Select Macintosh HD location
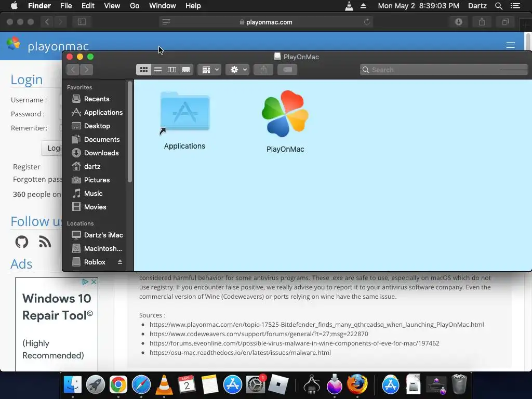 coord(97,248)
